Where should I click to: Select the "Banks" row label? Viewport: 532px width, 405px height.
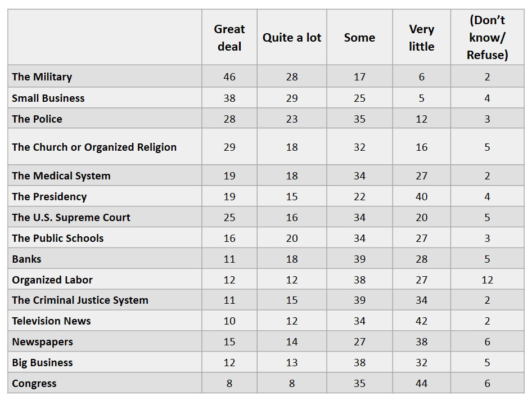(x=27, y=259)
